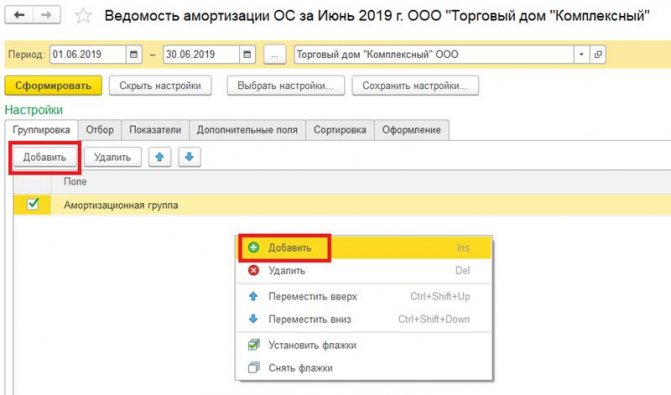Switch to the Сортировка tab

tap(340, 130)
